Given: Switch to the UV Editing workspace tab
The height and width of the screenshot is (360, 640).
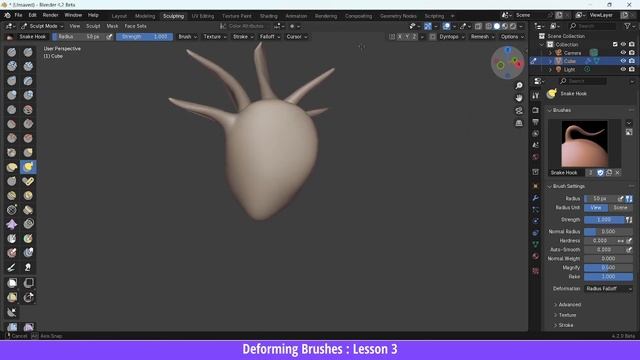Looking at the screenshot, I should point(203,16).
